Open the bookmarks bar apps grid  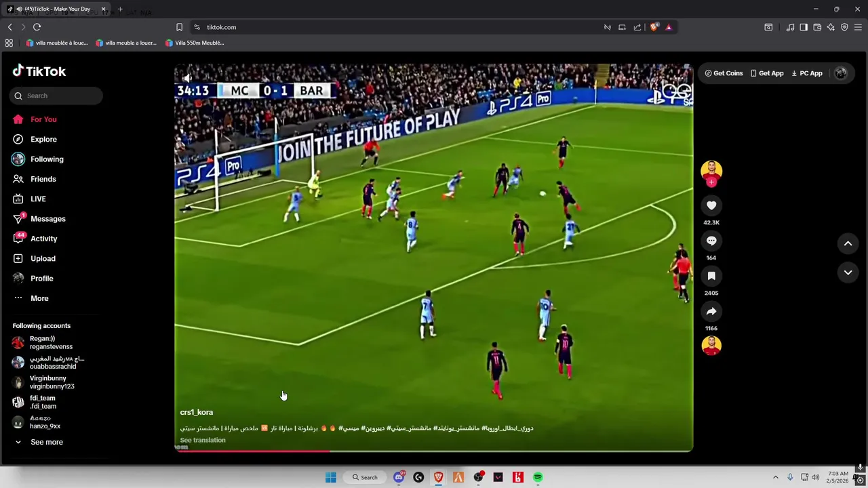9,43
